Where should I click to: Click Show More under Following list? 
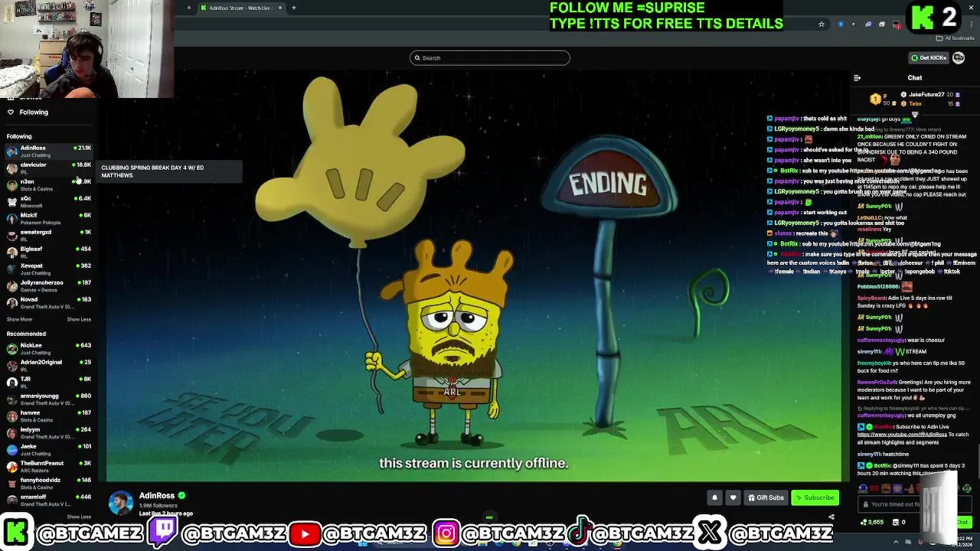pyautogui.click(x=19, y=319)
